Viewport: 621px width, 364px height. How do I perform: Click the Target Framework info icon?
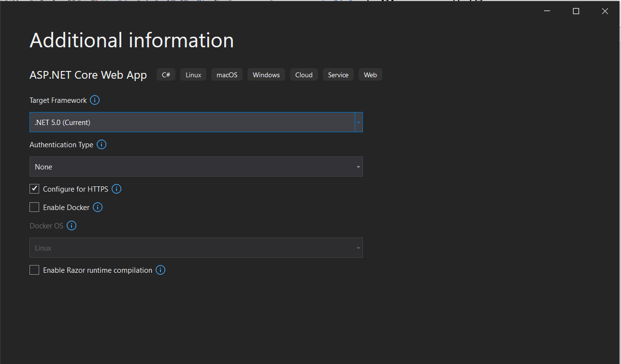(95, 100)
